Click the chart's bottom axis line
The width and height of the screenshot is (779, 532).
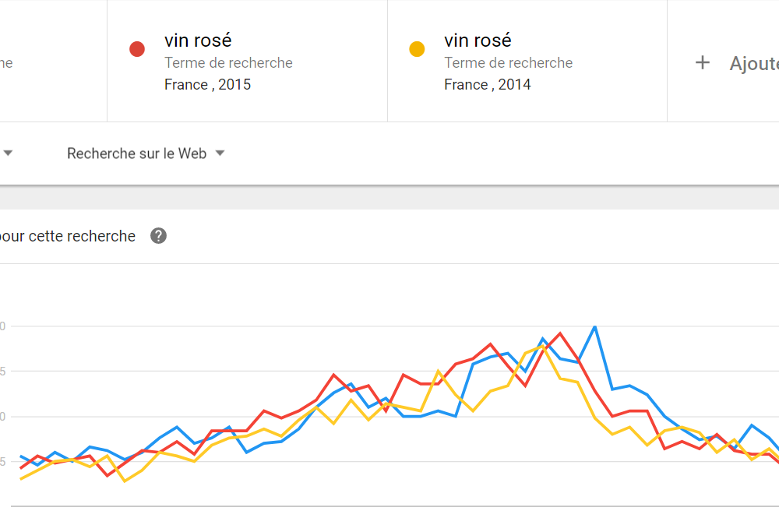[x=395, y=506]
